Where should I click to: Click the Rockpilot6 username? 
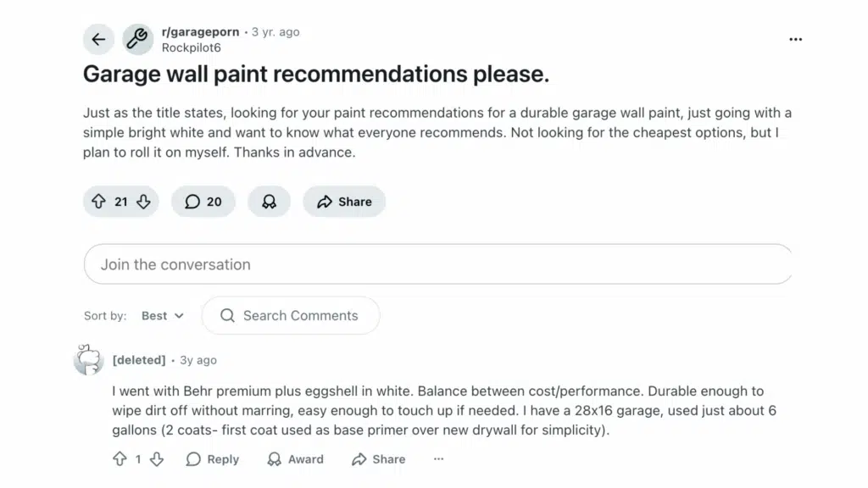(x=191, y=47)
